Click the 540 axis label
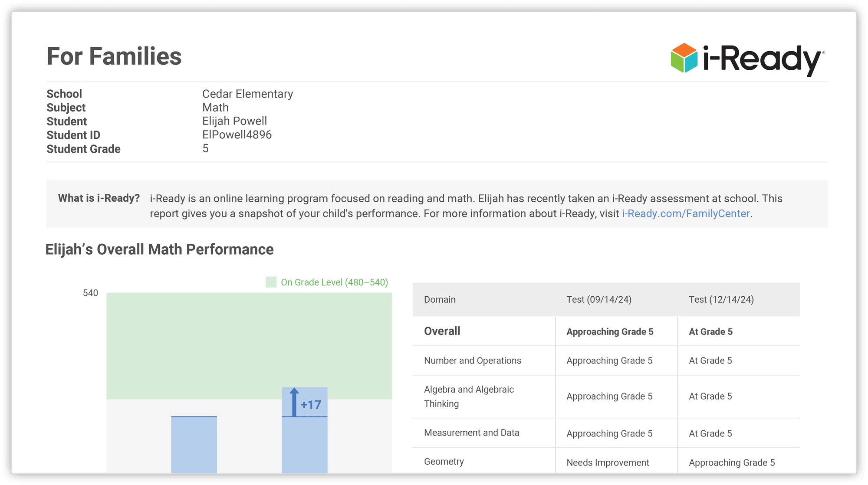The width and height of the screenshot is (868, 485). tap(90, 293)
